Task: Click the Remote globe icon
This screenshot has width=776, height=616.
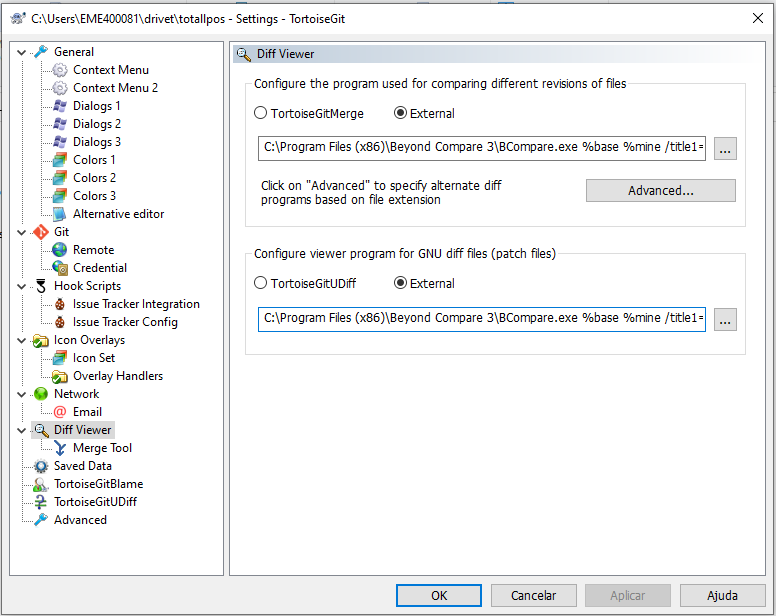Action: pyautogui.click(x=59, y=250)
